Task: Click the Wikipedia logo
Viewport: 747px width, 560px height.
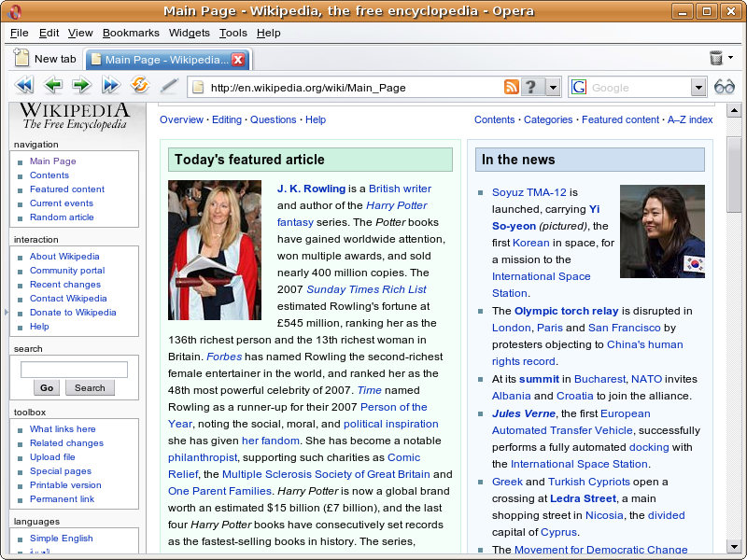Action: [75, 116]
